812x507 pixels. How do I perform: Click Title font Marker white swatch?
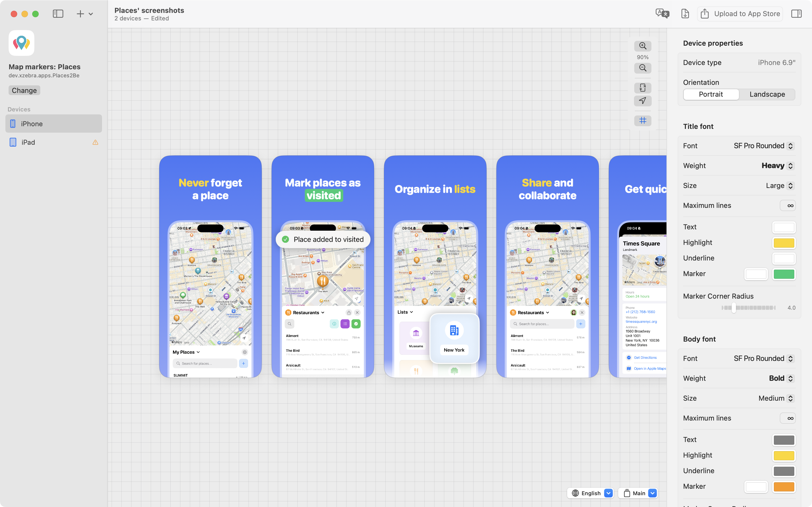click(756, 274)
